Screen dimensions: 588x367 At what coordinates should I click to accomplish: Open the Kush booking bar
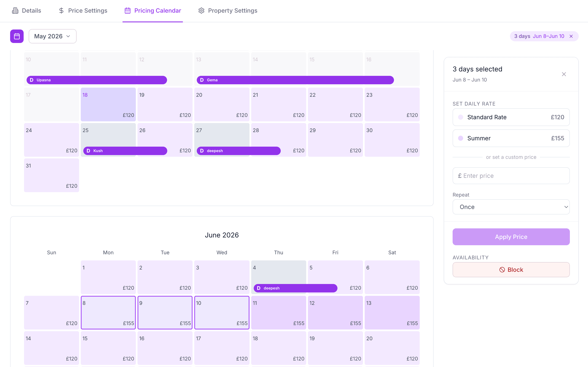point(125,151)
